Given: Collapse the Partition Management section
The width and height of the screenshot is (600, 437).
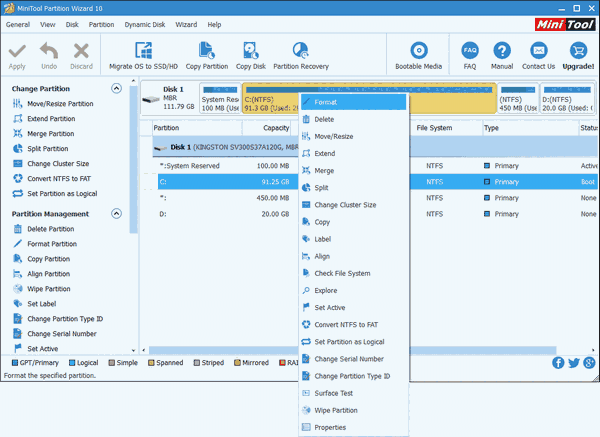Looking at the screenshot, I should [116, 214].
